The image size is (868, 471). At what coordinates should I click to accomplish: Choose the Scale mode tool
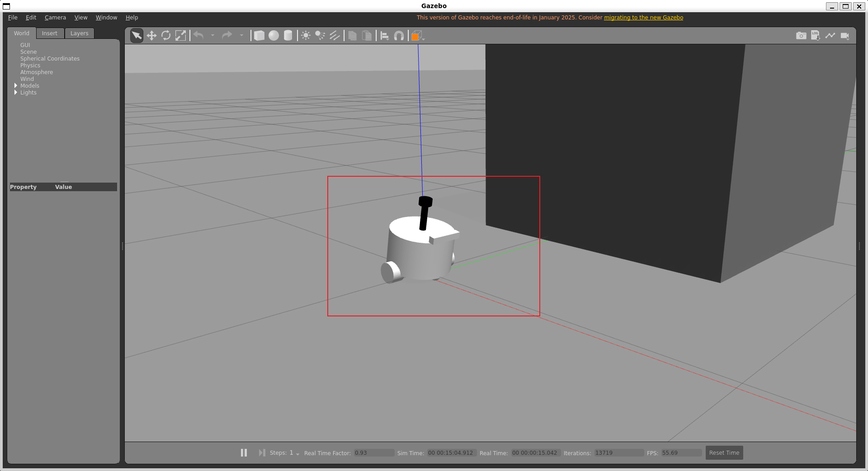pyautogui.click(x=180, y=36)
